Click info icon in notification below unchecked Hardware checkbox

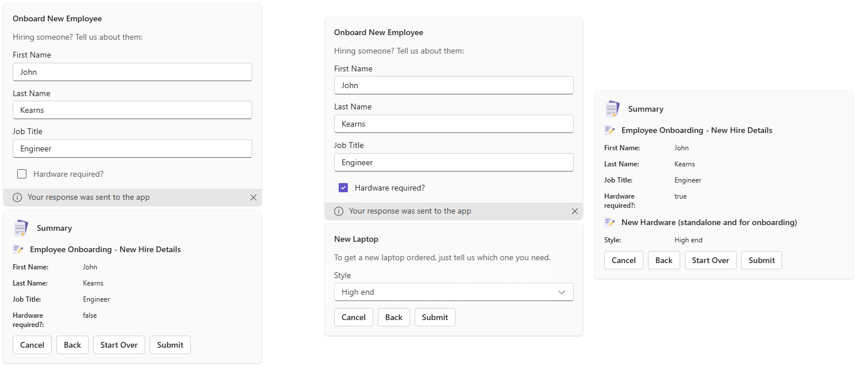[x=17, y=197]
